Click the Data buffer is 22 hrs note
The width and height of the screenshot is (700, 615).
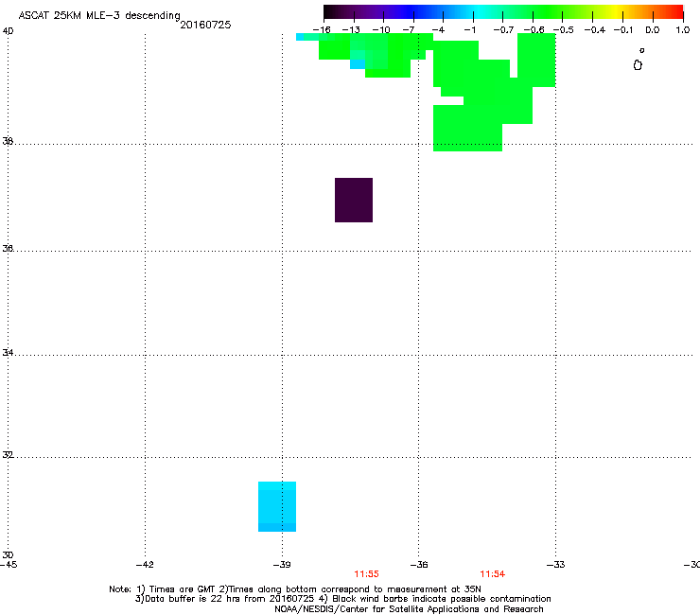(342, 599)
